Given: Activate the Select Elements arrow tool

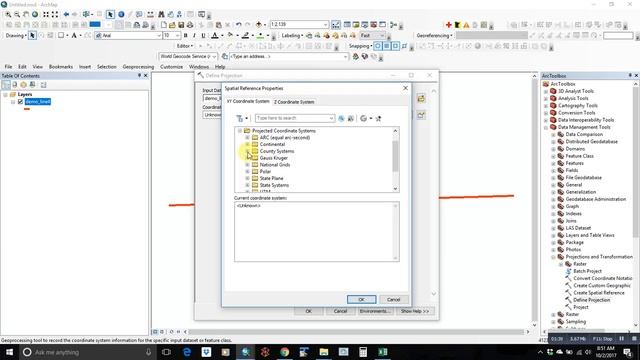Looking at the screenshot, I should point(110,14).
